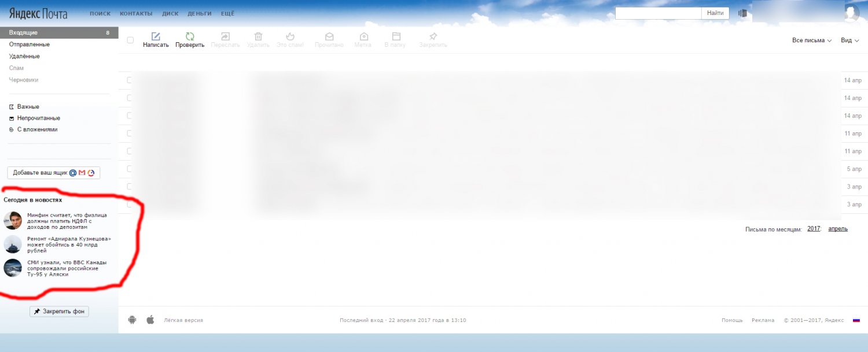Tick the checkbox of the 5 апр message
This screenshot has width=868, height=352.
pos(130,169)
